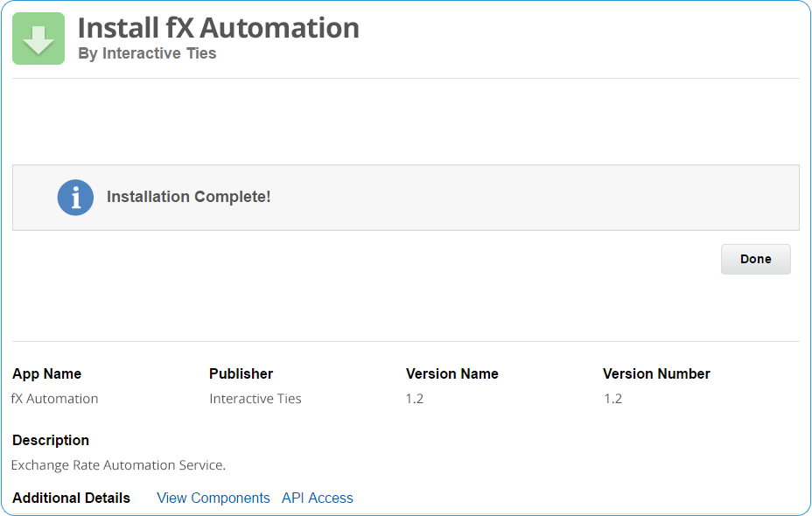
Task: Click the Done button
Action: 755,259
